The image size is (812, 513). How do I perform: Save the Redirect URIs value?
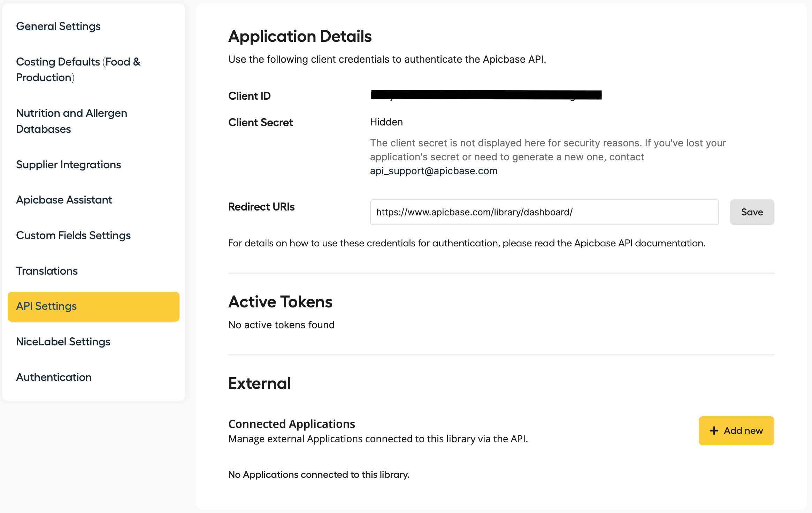(752, 212)
